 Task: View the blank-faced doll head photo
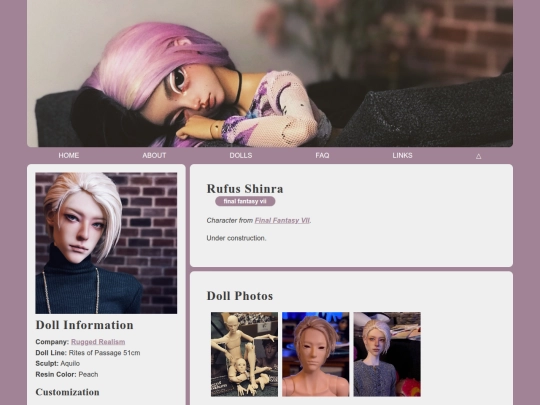315,354
